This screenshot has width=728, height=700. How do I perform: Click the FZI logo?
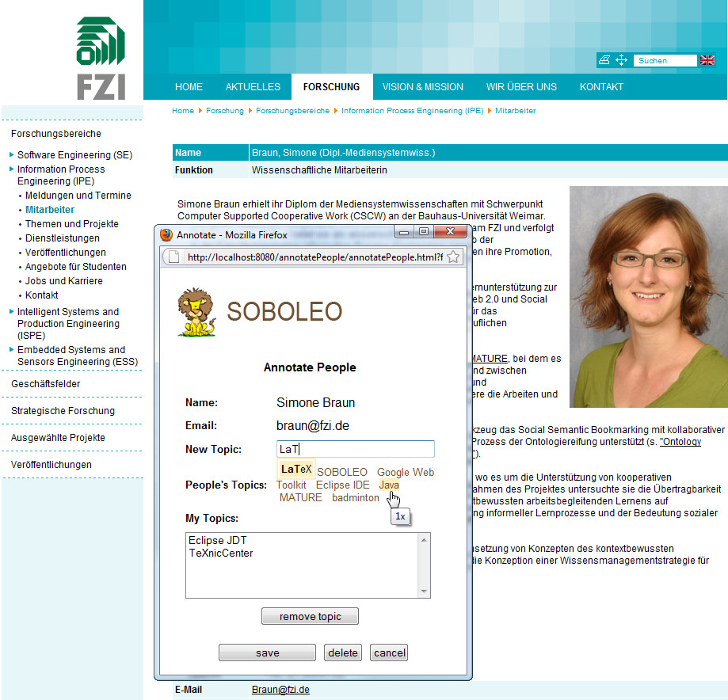101,59
